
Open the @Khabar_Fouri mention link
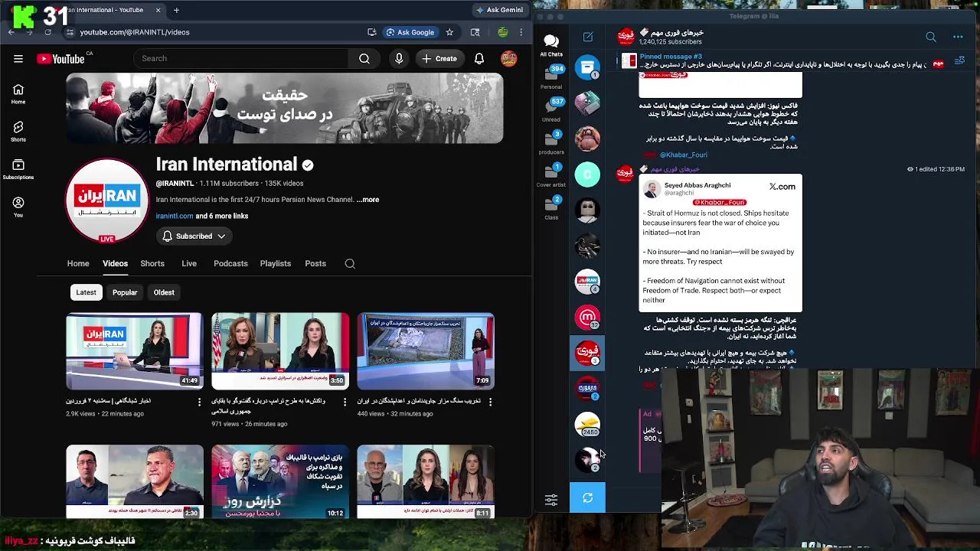pos(683,155)
